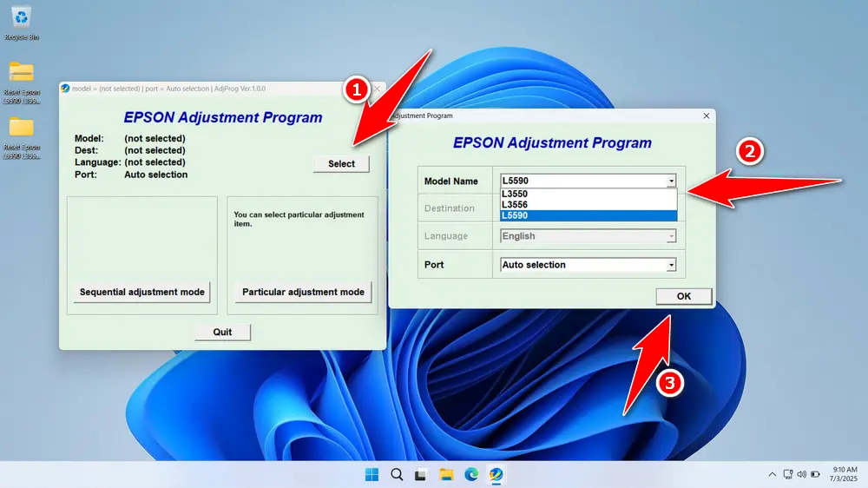Open Microsoft Edge from the taskbar
Viewport: 868px width, 488px height.
tap(471, 475)
